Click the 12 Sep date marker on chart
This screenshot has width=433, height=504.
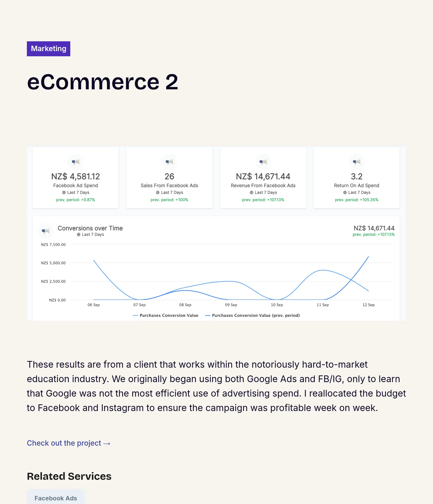pos(368,305)
